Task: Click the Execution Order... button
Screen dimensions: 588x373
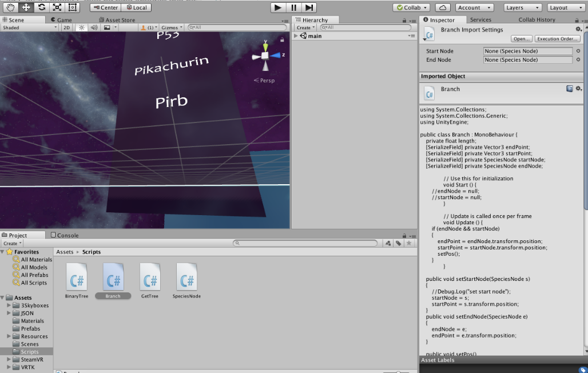Action: tap(557, 39)
